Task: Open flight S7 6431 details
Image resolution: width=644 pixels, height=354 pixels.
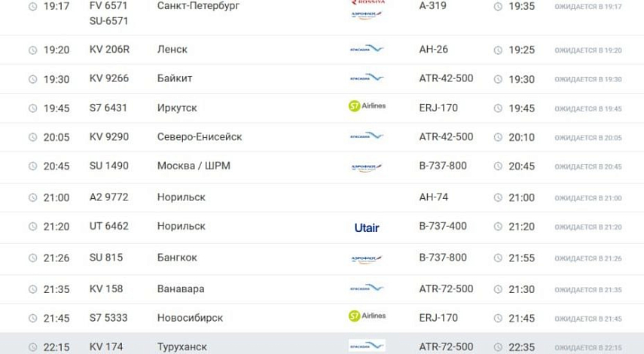Action: click(108, 108)
